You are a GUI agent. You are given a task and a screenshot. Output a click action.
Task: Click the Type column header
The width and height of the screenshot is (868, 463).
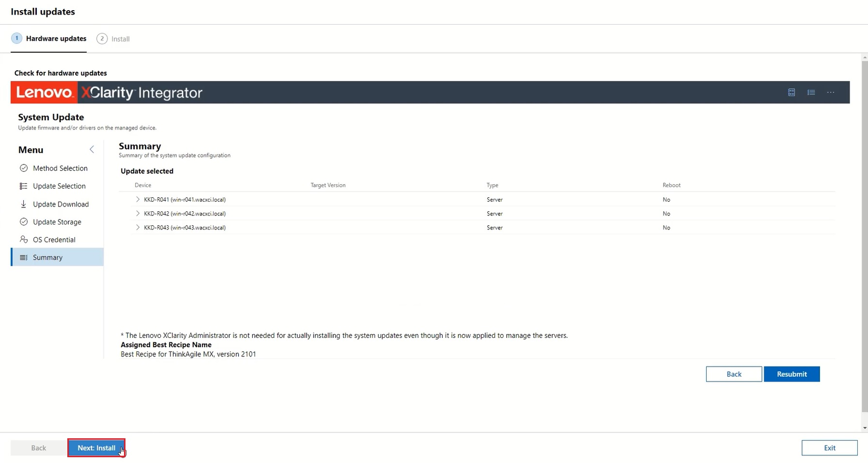492,185
